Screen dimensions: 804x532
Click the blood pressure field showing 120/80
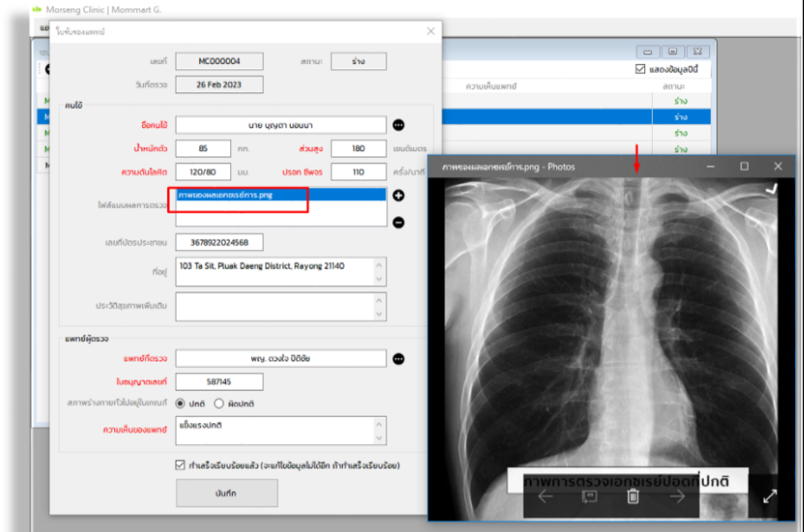(x=203, y=172)
